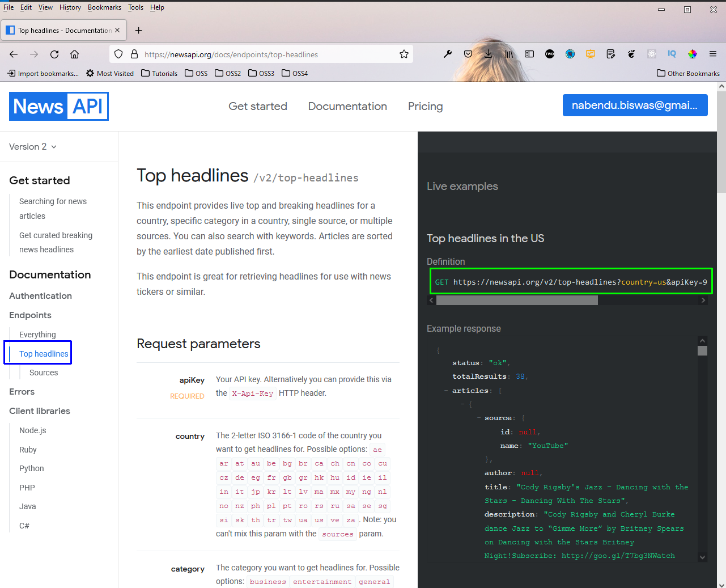Expand the Version 2 dropdown
Viewport: 726px width, 588px height.
(x=33, y=146)
